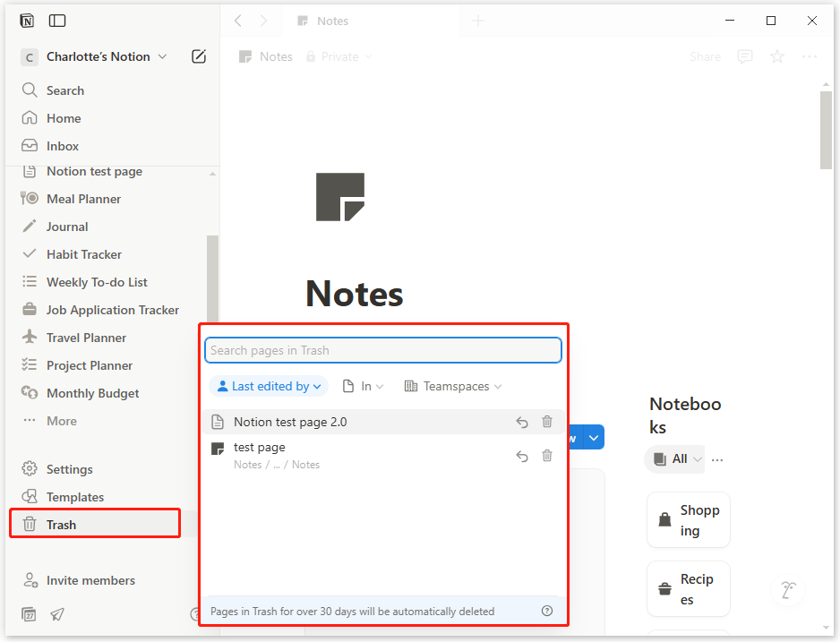Open the Shopping notebook card
The width and height of the screenshot is (840, 642).
pyautogui.click(x=689, y=520)
